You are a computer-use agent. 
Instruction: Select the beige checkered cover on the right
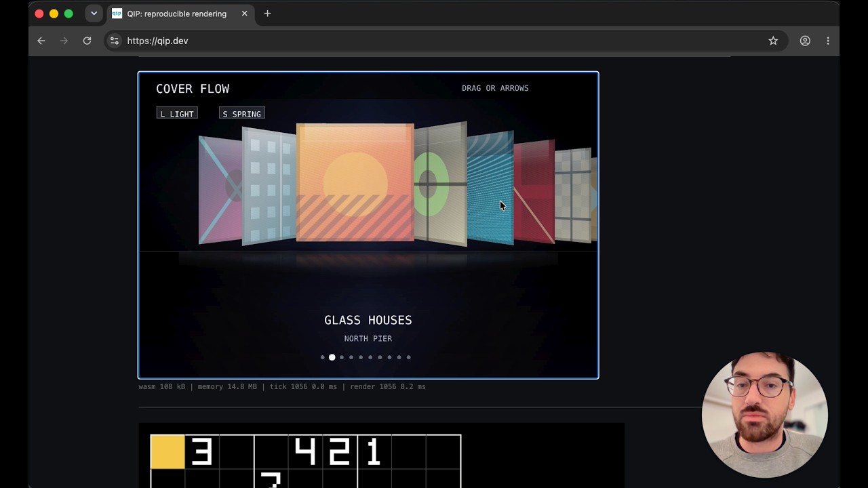(572, 195)
